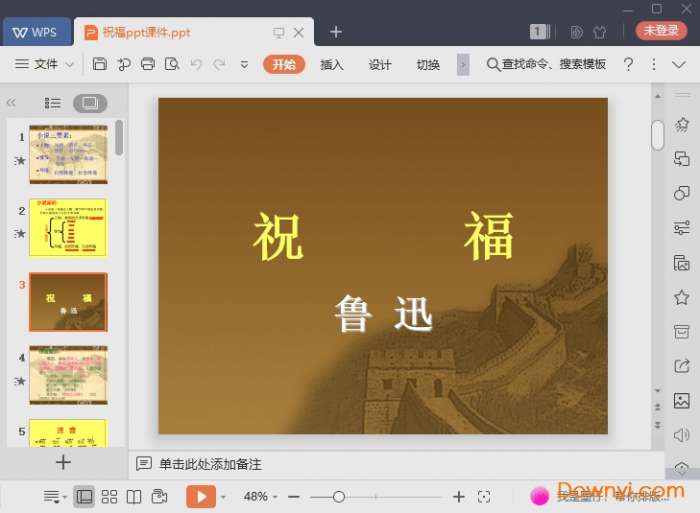Click the 鲁迅 subtitle text on slide
Image resolution: width=700 pixels, height=513 pixels.
(383, 313)
